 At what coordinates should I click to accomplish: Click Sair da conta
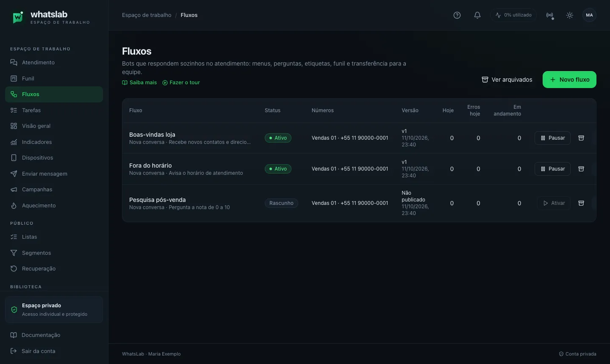(54, 351)
